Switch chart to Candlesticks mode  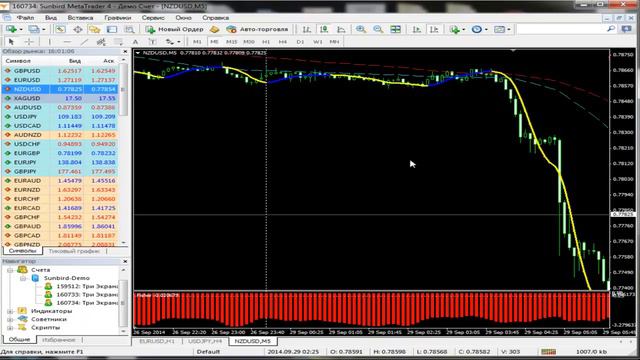[324, 29]
